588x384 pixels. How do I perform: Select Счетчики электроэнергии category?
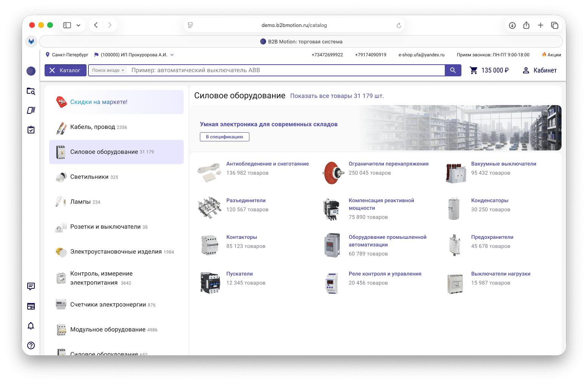coord(116,305)
